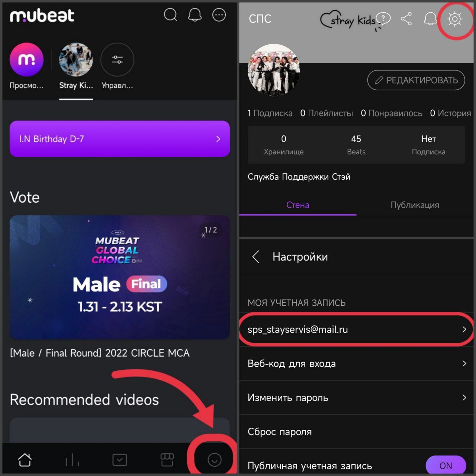Open Изменить пароль chevron row
Image resolution: width=476 pixels, height=476 pixels.
pos(356,398)
